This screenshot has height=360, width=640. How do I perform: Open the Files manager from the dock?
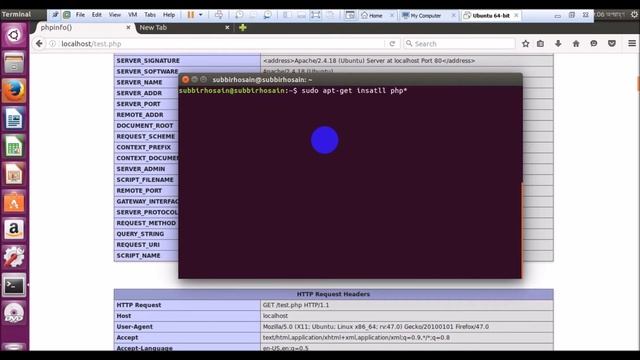click(x=14, y=63)
